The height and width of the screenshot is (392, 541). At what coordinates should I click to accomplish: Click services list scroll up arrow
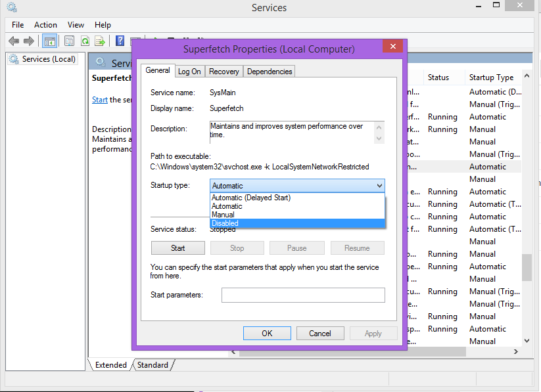pos(527,76)
